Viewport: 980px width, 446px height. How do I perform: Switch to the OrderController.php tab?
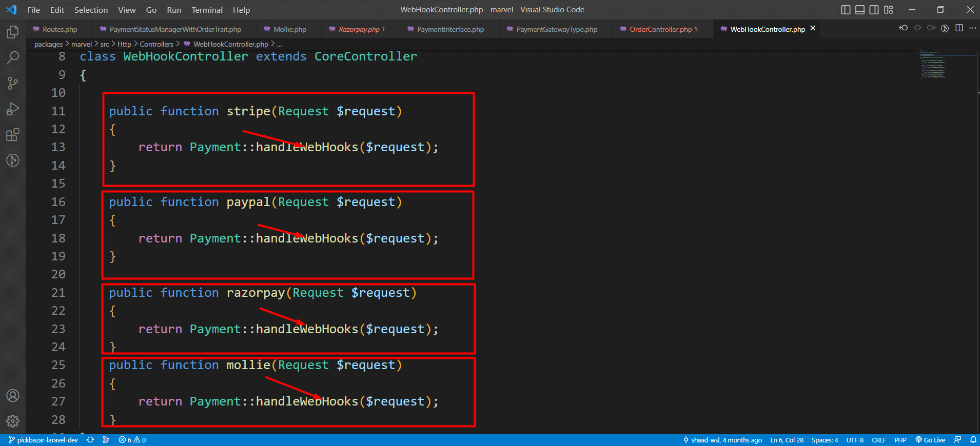coord(660,29)
